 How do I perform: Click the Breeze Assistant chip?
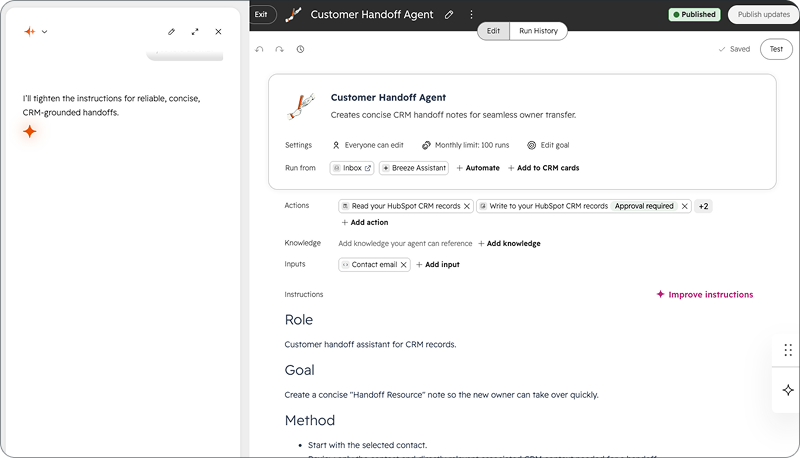click(414, 168)
